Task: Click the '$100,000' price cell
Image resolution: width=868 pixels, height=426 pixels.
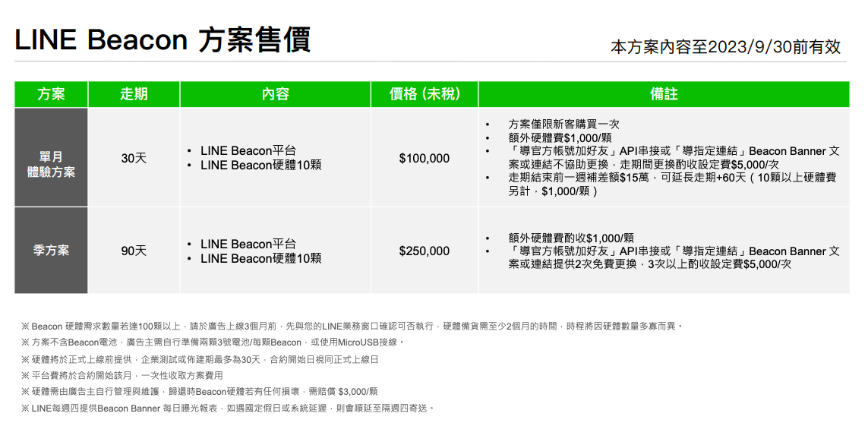Action: (425, 158)
